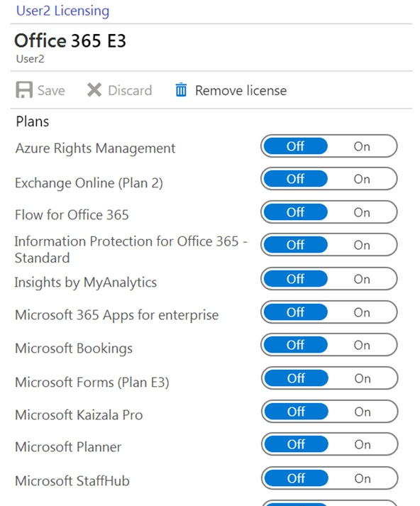Click Off option for Microsoft StaffHub
Screen dimensions: 420x506
click(296, 478)
